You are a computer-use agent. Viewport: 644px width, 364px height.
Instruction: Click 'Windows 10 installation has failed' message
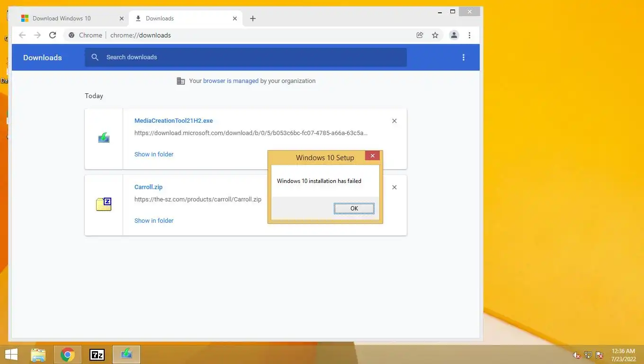319,181
